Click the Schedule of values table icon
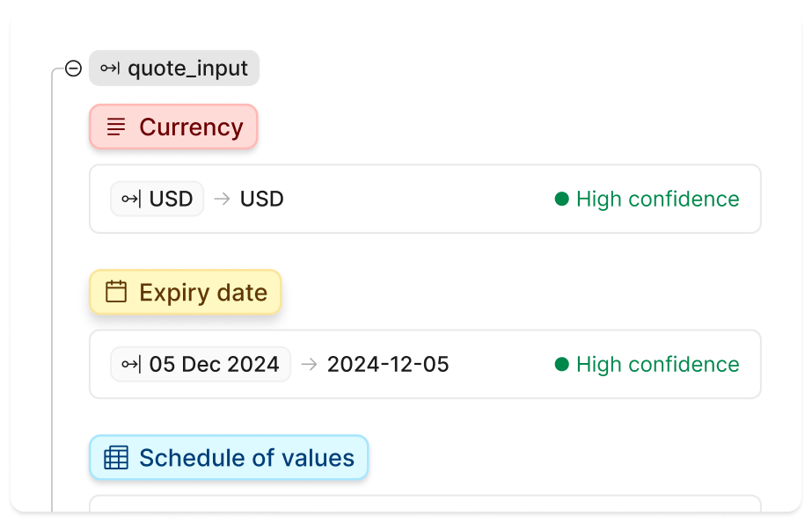This screenshot has height=523, width=812. (x=116, y=458)
